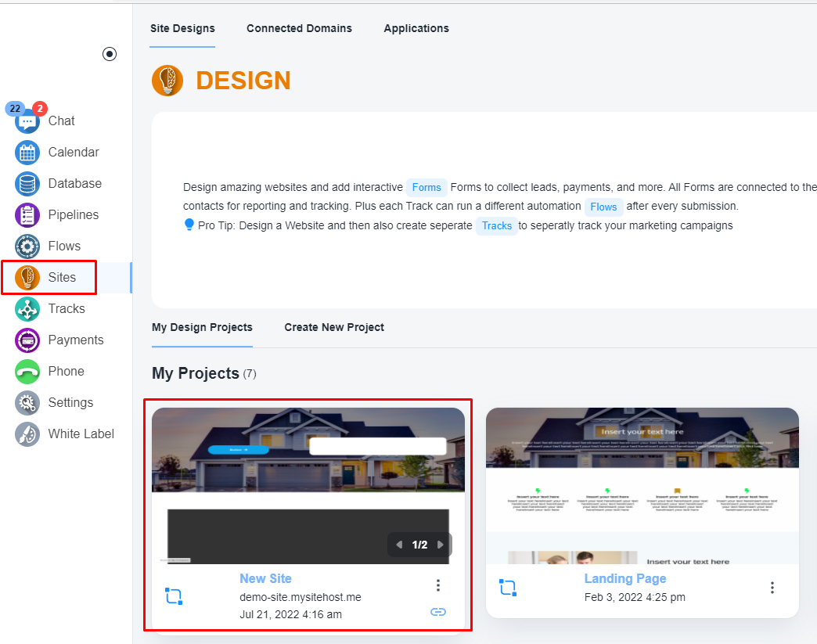
Task: Open the Calendar sidebar icon
Action: coord(27,153)
